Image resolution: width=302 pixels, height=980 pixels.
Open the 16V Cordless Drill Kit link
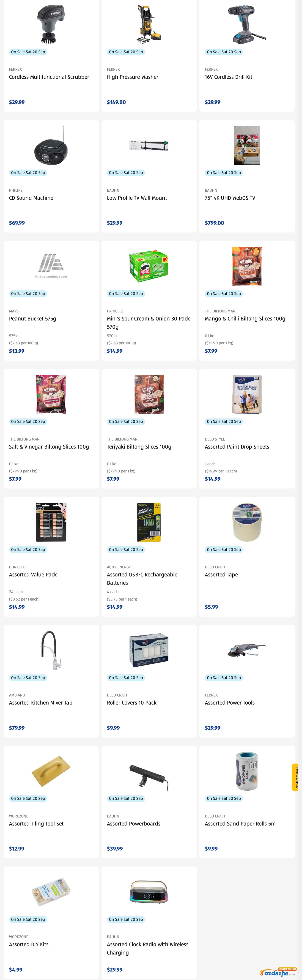tap(228, 77)
